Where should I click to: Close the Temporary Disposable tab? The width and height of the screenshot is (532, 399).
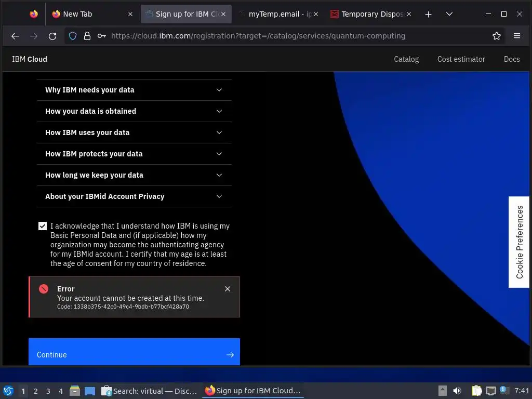409,14
